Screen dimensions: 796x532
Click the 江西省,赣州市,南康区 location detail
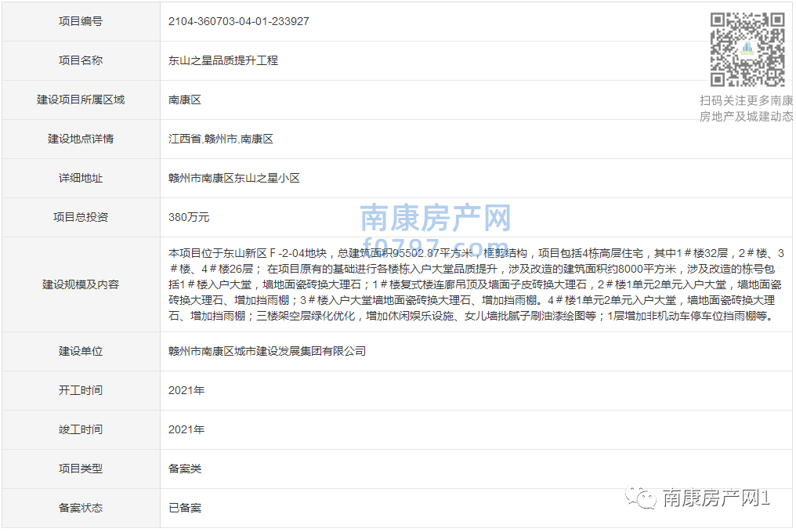point(222,139)
